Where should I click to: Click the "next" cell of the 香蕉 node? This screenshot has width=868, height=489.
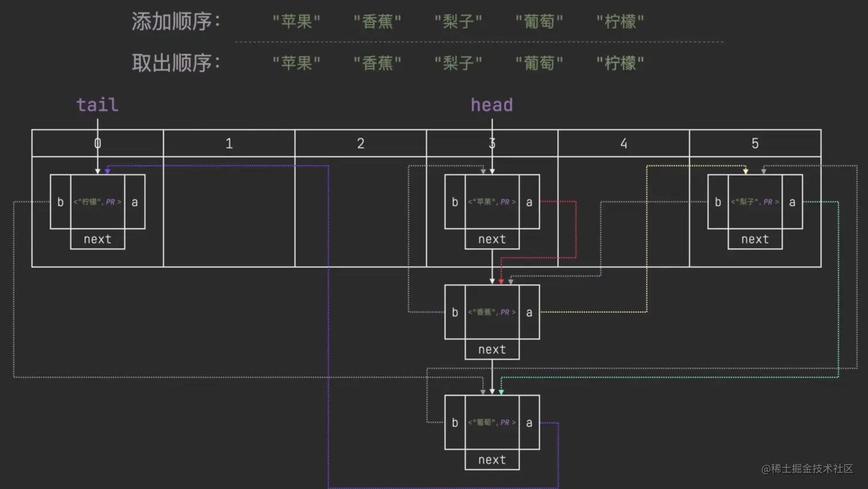coord(492,349)
